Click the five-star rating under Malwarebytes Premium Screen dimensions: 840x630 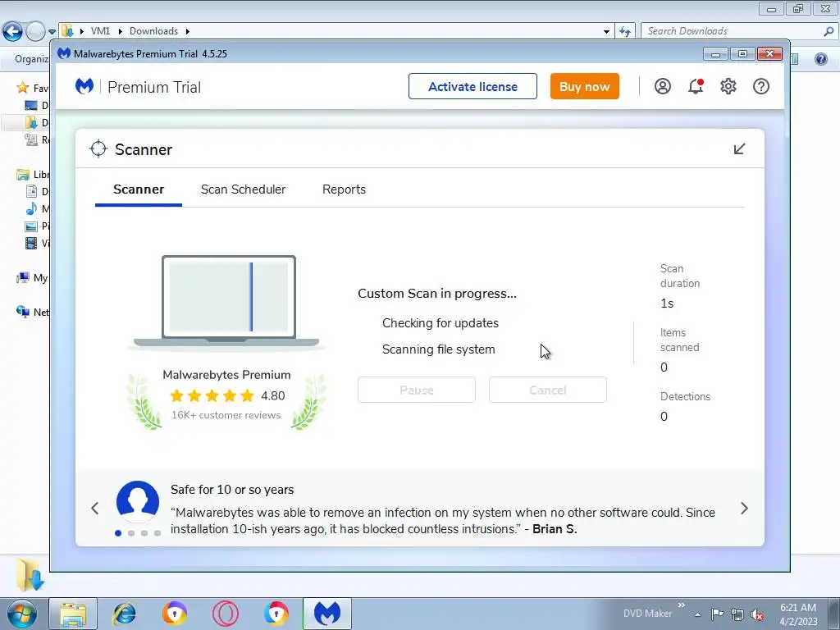click(212, 396)
